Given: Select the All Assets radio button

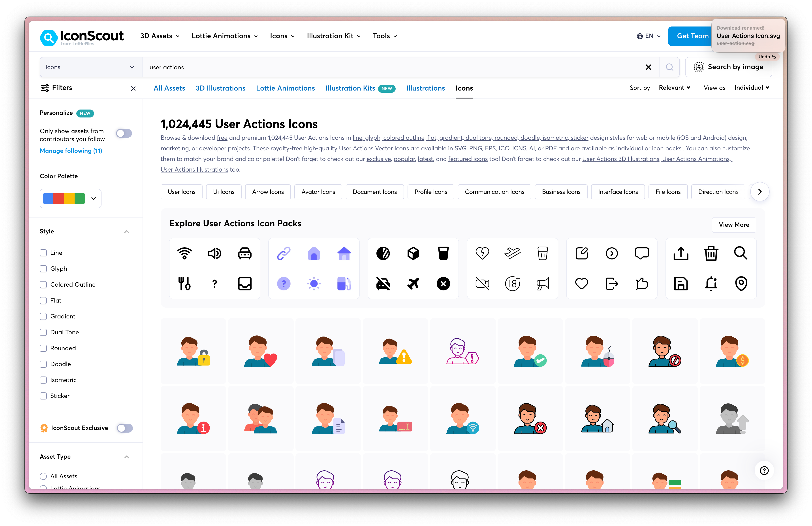Looking at the screenshot, I should 43,476.
